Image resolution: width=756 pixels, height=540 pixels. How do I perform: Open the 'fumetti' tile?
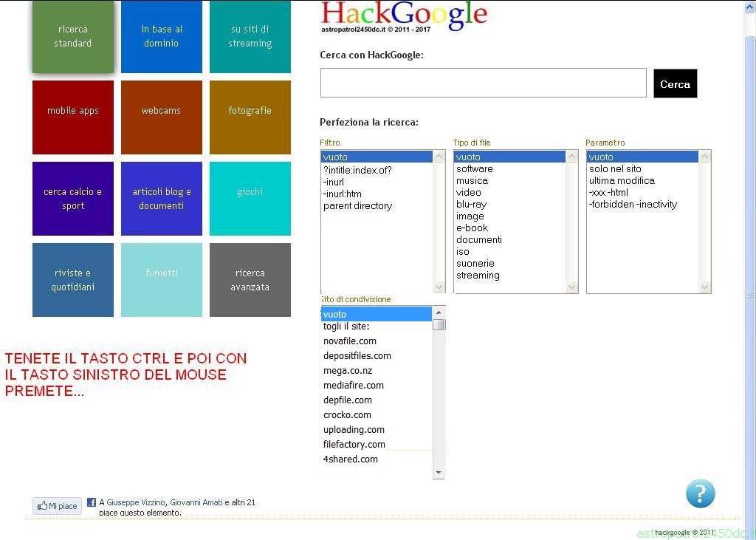pyautogui.click(x=162, y=280)
